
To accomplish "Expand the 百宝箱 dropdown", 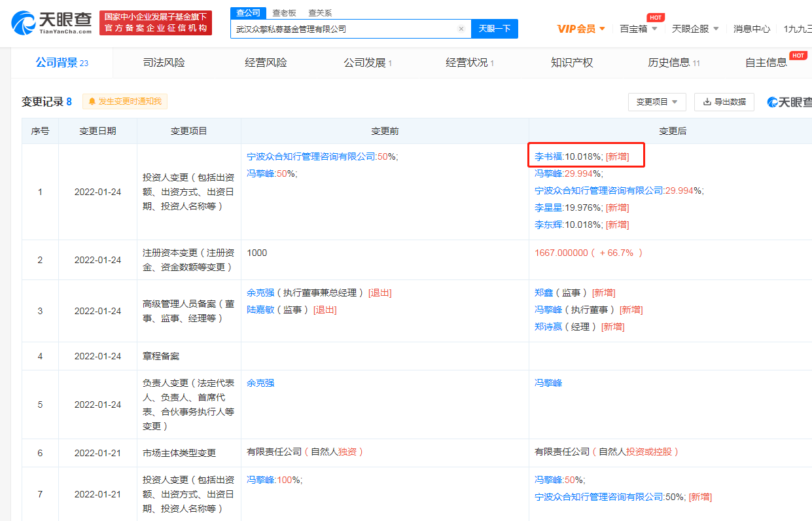I will [639, 29].
